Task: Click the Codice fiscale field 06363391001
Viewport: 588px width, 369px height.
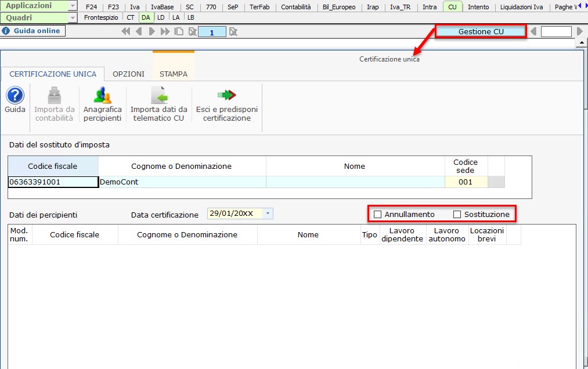Action: click(x=53, y=182)
